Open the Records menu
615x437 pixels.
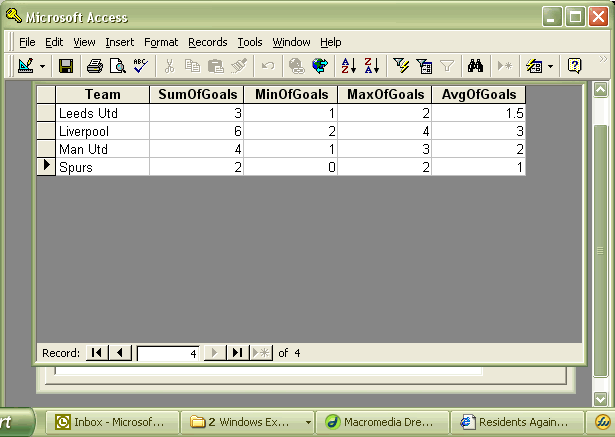pos(207,42)
